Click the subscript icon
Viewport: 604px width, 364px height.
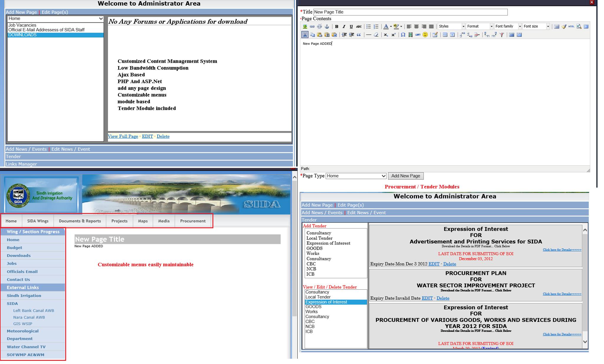tap(386, 35)
